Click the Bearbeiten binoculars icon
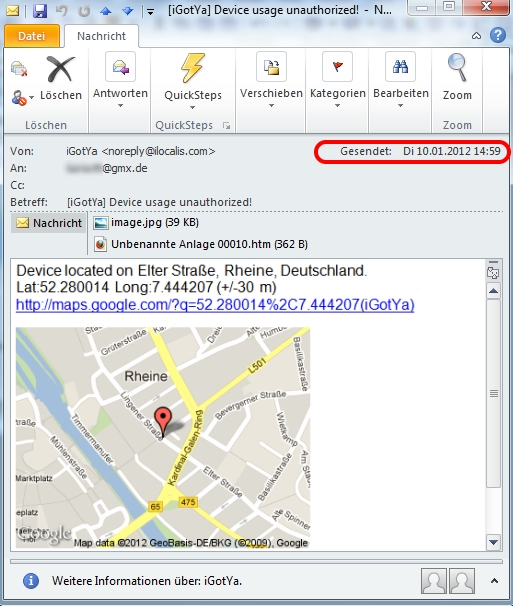 point(401,66)
